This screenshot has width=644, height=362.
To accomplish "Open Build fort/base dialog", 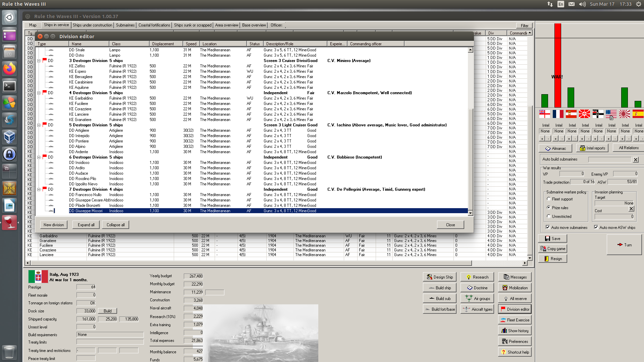I will coord(439,309).
